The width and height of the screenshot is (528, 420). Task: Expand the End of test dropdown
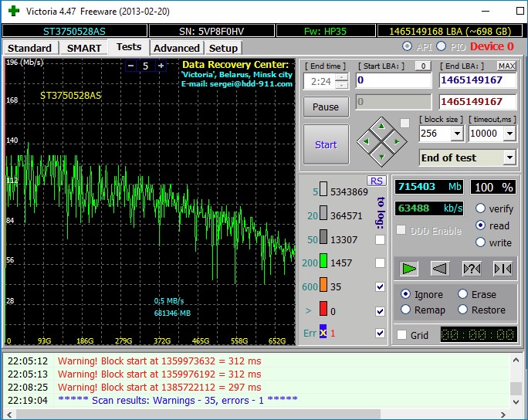click(x=509, y=157)
